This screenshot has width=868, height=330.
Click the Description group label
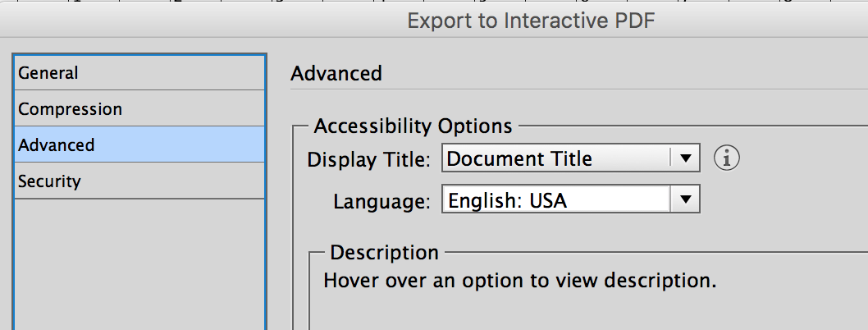(384, 253)
